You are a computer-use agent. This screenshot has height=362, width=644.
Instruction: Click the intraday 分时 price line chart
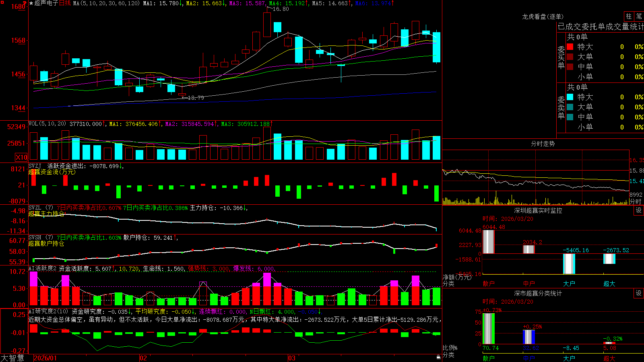[x=536, y=171]
